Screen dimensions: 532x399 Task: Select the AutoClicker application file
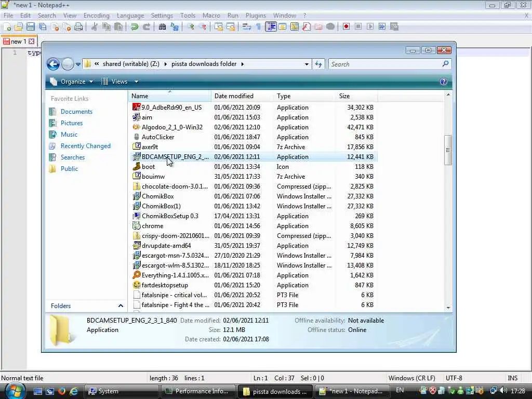(158, 137)
